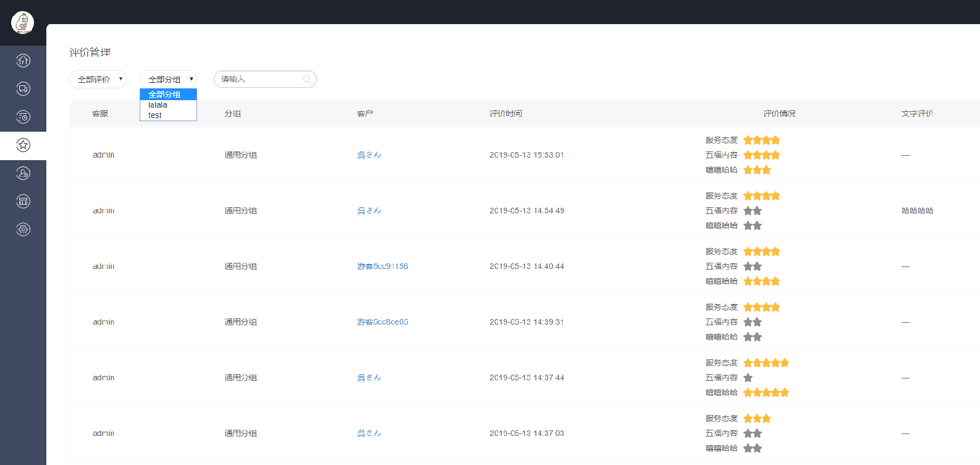Click admin in the 15:53:01 row

(103, 155)
